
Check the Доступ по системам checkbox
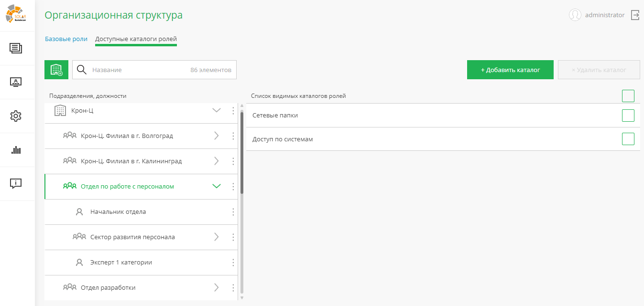[x=628, y=139]
